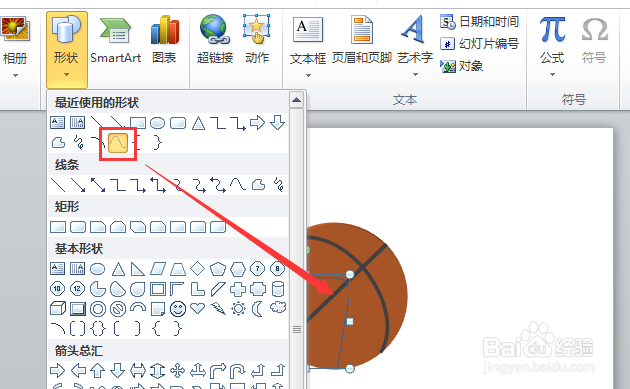Select curve tool in 线条 section

click(x=238, y=184)
